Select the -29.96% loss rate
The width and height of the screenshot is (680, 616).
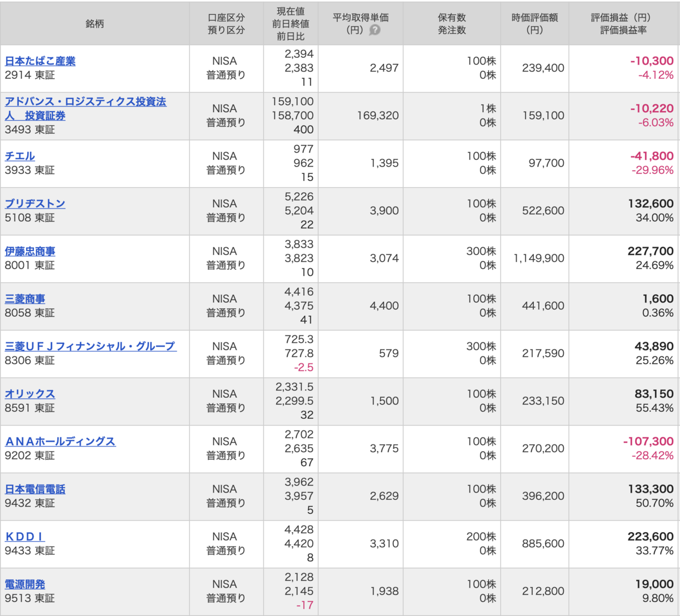[653, 171]
